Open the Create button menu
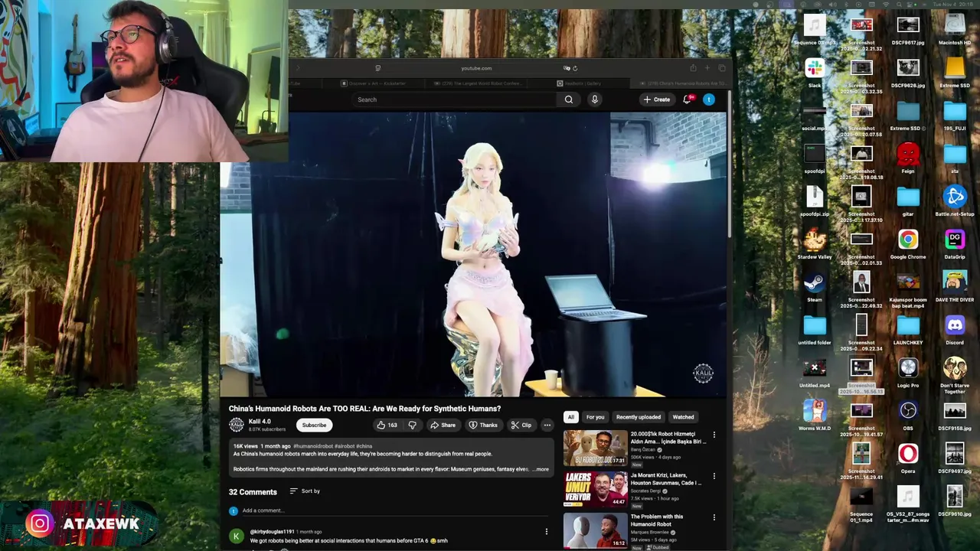 click(657, 99)
